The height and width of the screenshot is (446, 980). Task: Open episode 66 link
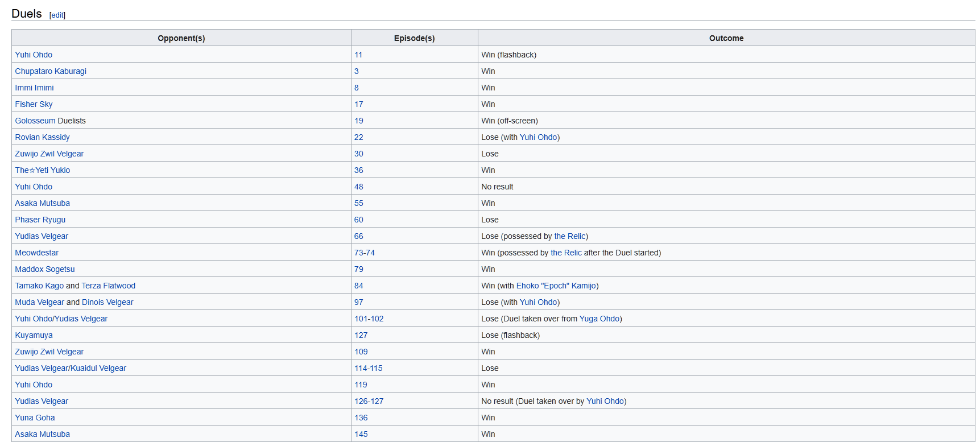click(x=359, y=236)
